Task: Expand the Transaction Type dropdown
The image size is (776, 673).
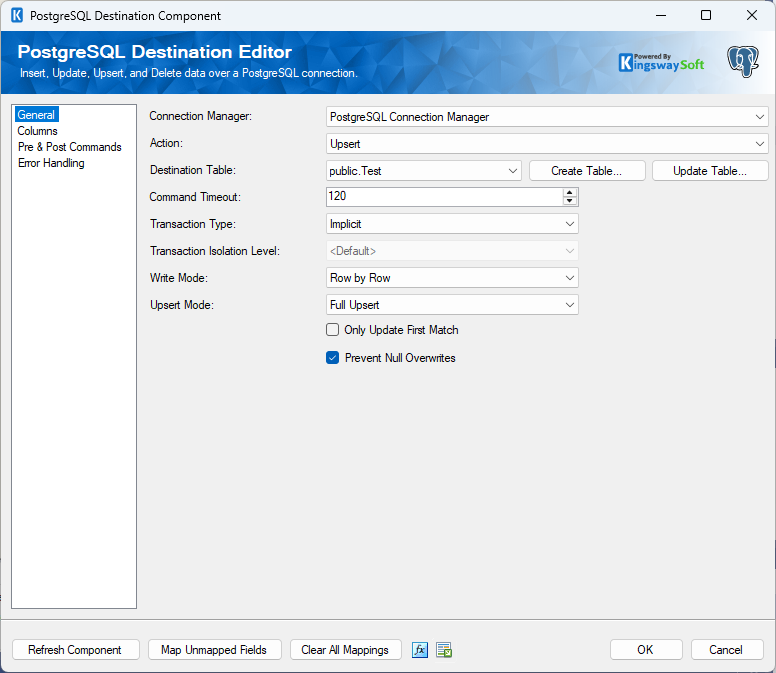Action: [452, 224]
